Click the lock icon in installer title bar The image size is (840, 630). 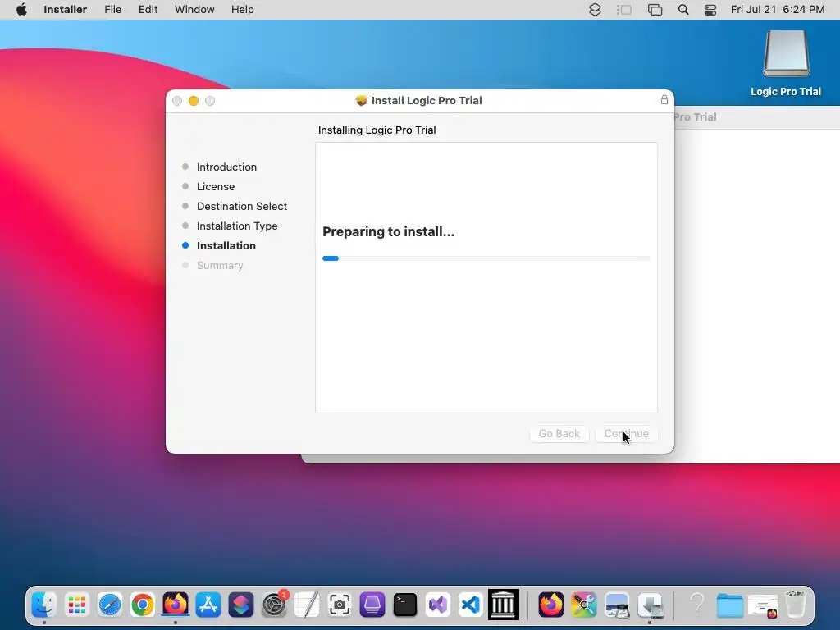(664, 99)
